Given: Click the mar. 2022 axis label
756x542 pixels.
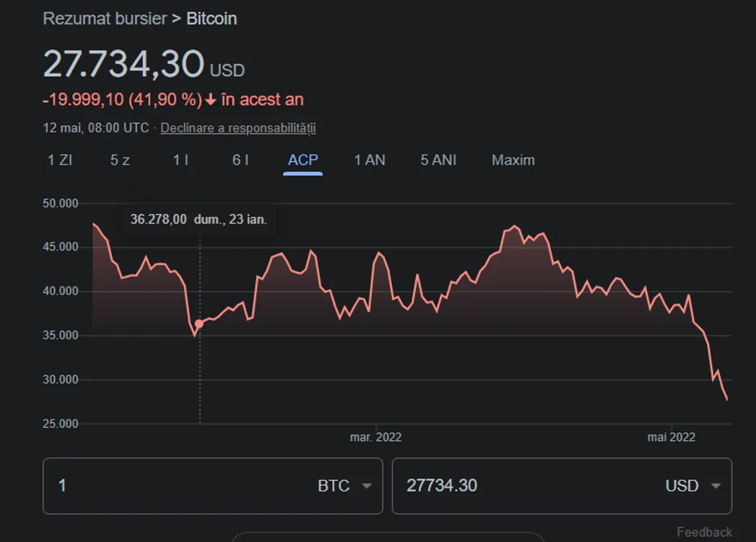Looking at the screenshot, I should coord(375,437).
